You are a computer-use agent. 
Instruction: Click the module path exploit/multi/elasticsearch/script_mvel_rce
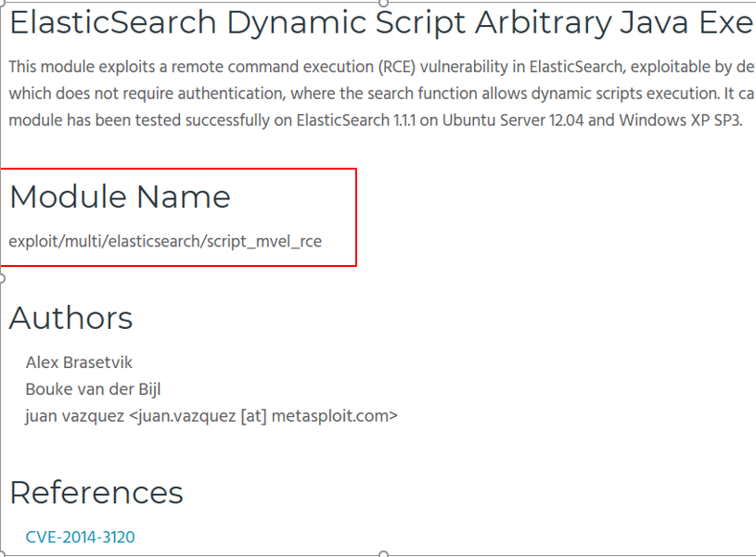165,241
